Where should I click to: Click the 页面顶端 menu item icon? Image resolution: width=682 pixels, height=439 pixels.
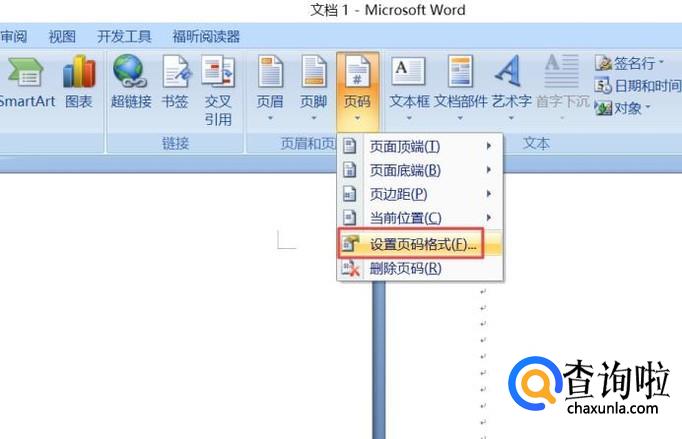(x=350, y=146)
